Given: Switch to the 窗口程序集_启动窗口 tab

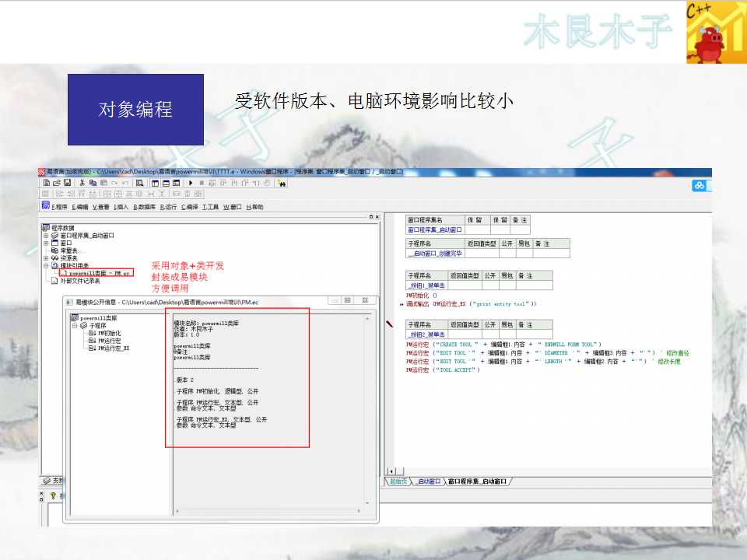Looking at the screenshot, I should pyautogui.click(x=477, y=481).
